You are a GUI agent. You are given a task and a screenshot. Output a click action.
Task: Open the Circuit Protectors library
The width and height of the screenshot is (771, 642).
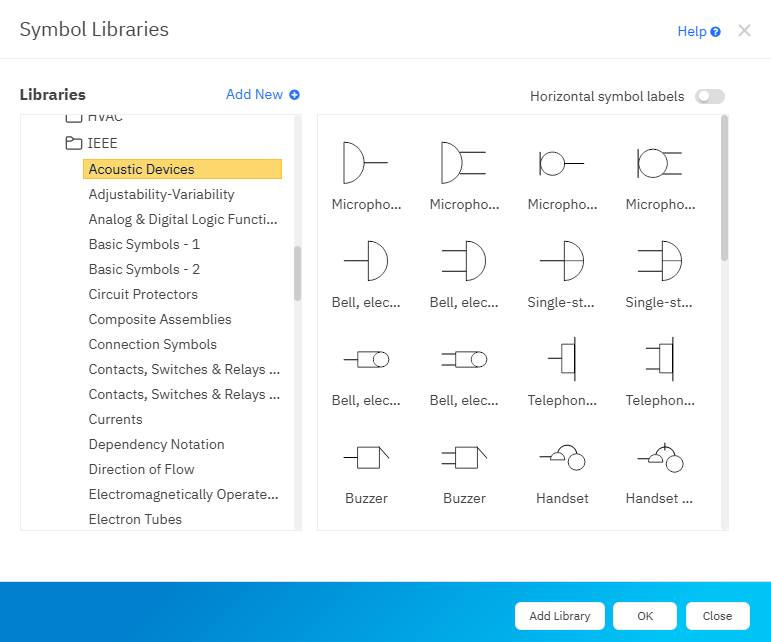(143, 294)
